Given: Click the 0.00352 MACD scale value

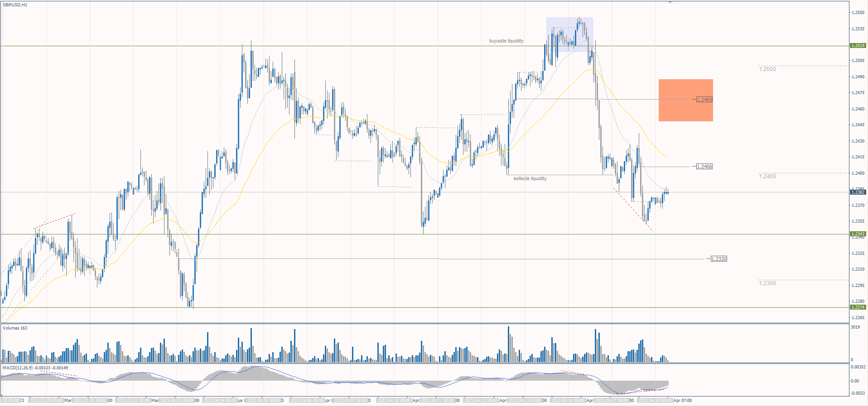Looking at the screenshot, I should [858, 367].
